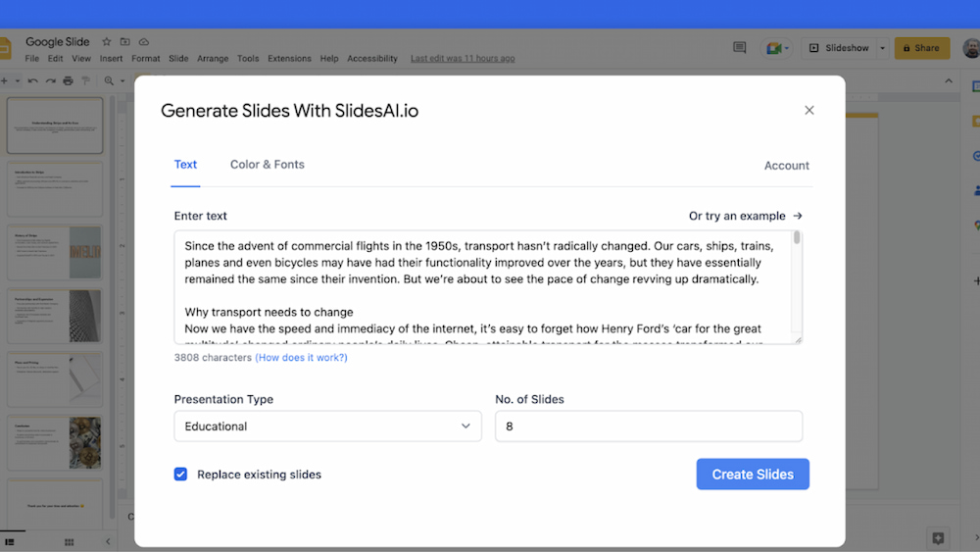980x552 pixels.
Task: Click the arrow beside try an example
Action: coord(798,216)
